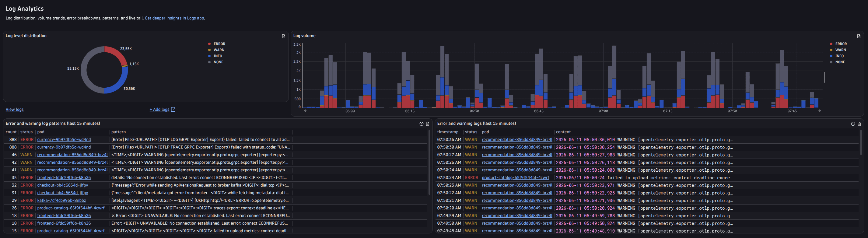The height and width of the screenshot is (238, 868).
Task: Click pod column header in logs table
Action: [485, 132]
